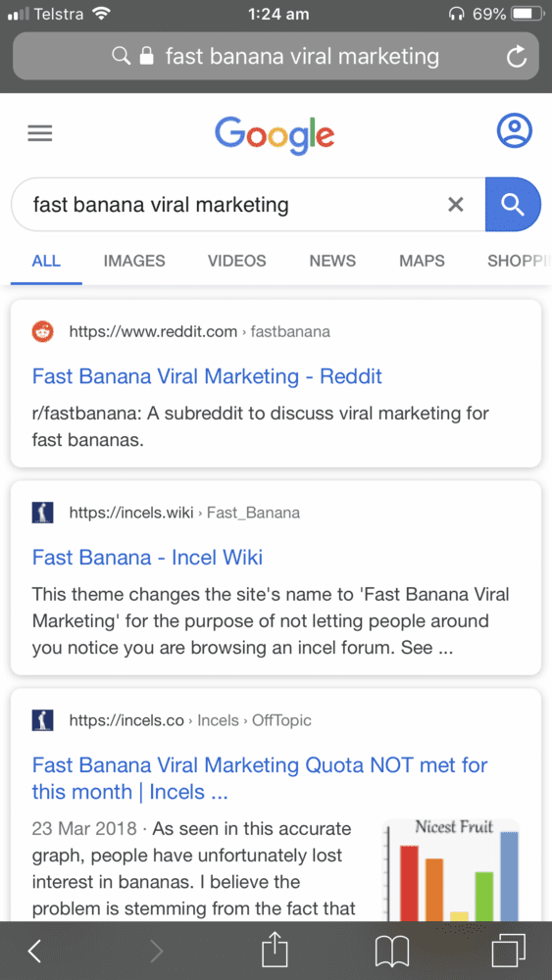Switch to the Videos tab
Screen dimensions: 552x980
pyautogui.click(x=237, y=261)
